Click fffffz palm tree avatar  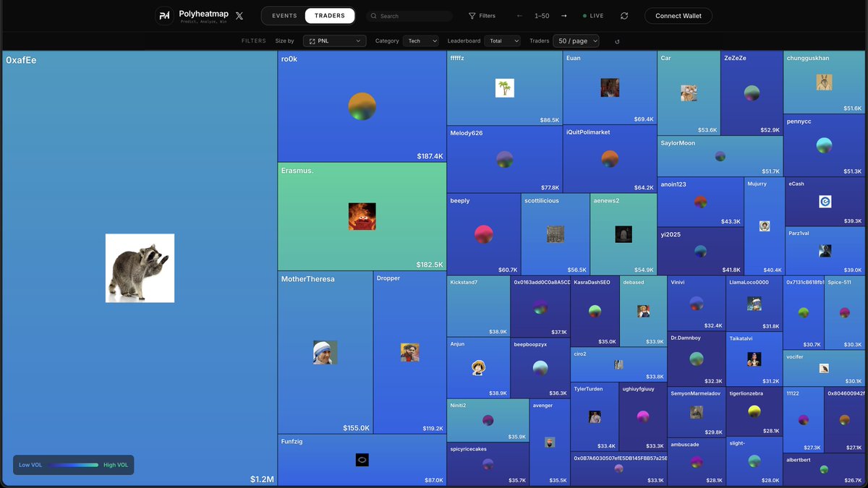(504, 88)
